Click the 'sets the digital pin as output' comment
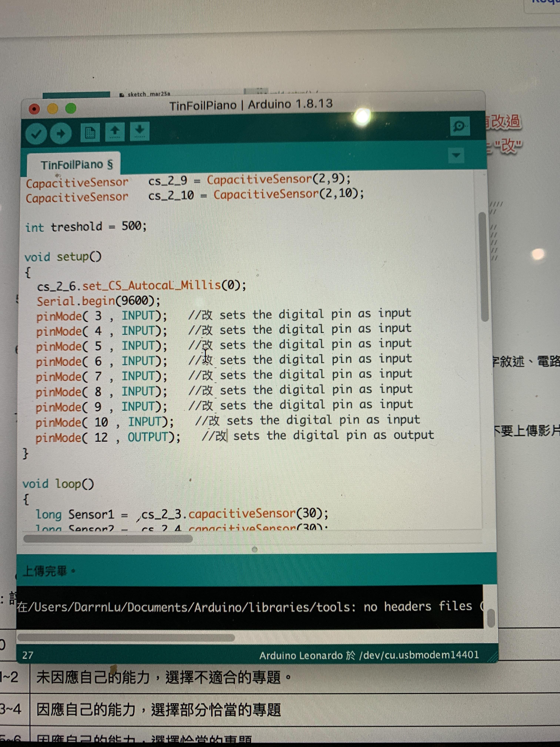The image size is (560, 747). tap(334, 435)
